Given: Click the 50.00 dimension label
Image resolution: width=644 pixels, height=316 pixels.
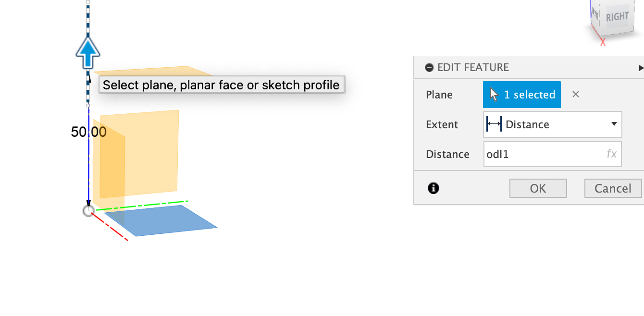Looking at the screenshot, I should [88, 132].
